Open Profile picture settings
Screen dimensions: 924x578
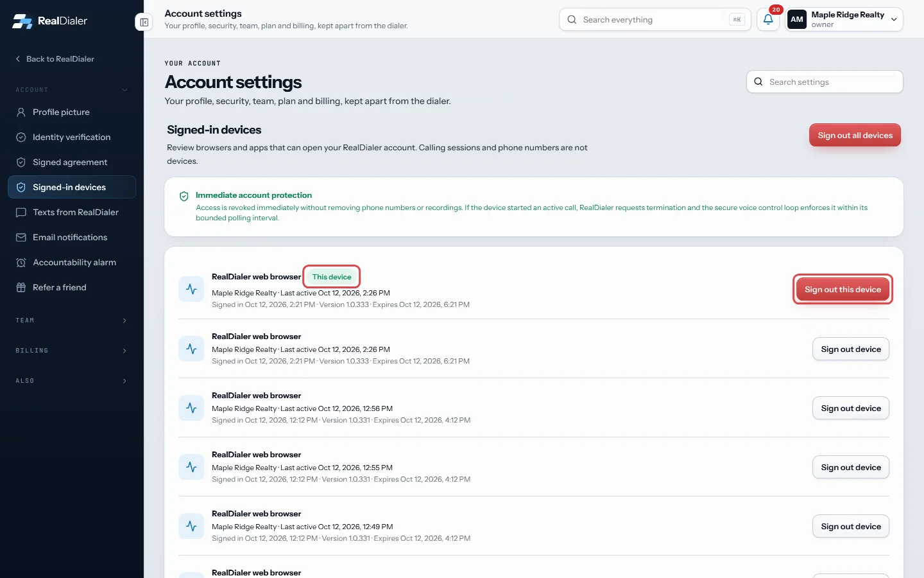click(72, 112)
